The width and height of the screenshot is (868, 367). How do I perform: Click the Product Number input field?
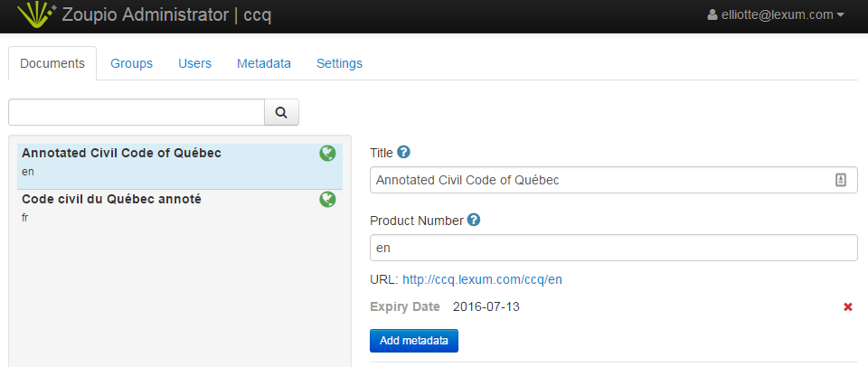pyautogui.click(x=613, y=248)
